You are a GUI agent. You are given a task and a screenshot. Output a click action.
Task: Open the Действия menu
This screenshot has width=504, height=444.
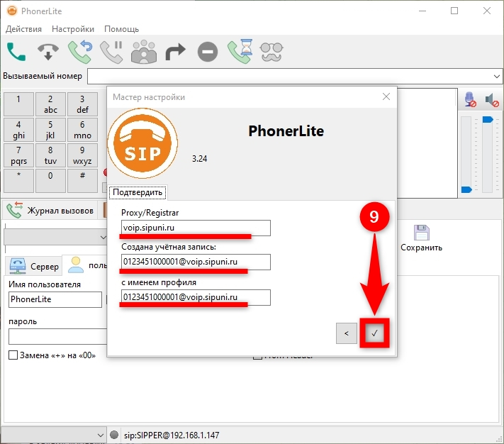24,29
